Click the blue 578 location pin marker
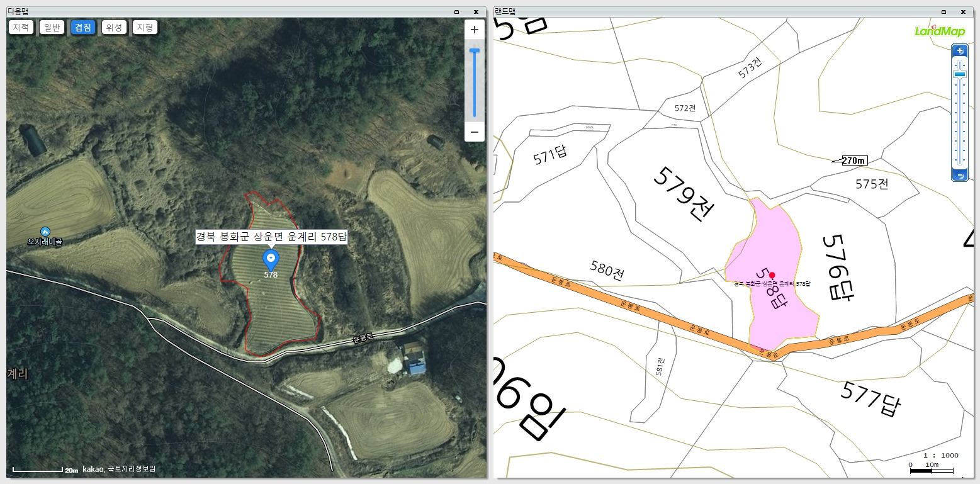 pos(271,259)
